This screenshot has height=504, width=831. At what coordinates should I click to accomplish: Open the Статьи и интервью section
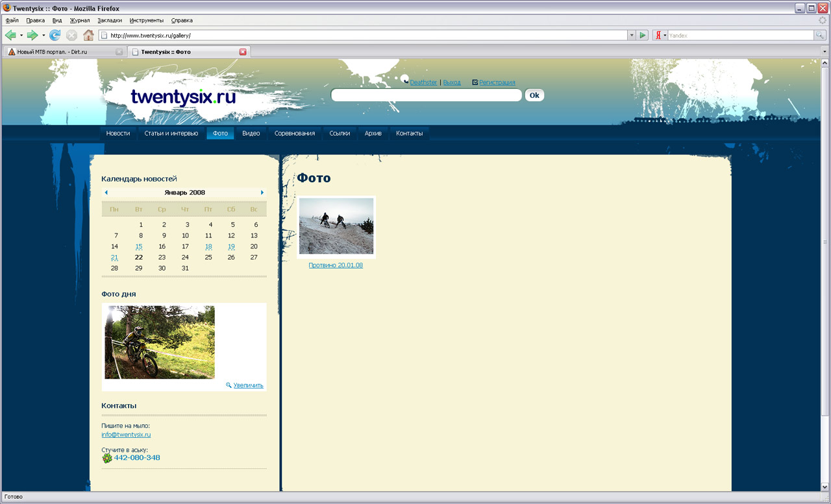coord(171,134)
